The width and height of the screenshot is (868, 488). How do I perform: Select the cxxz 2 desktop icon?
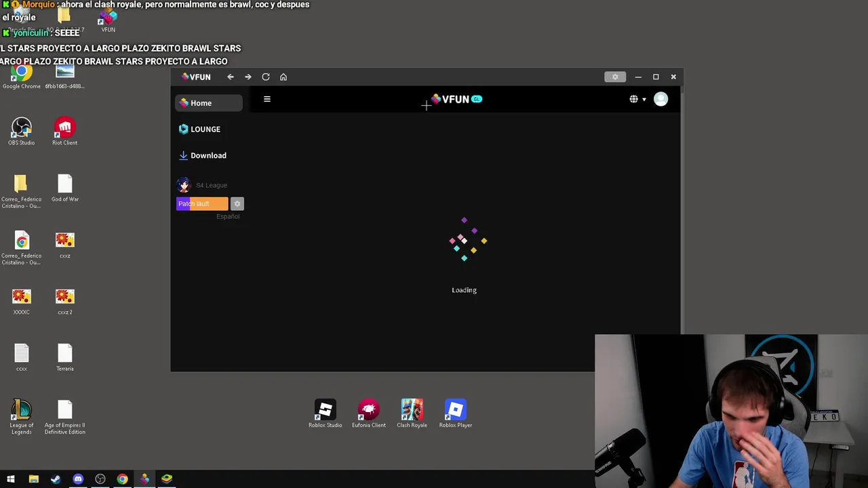[x=65, y=302]
